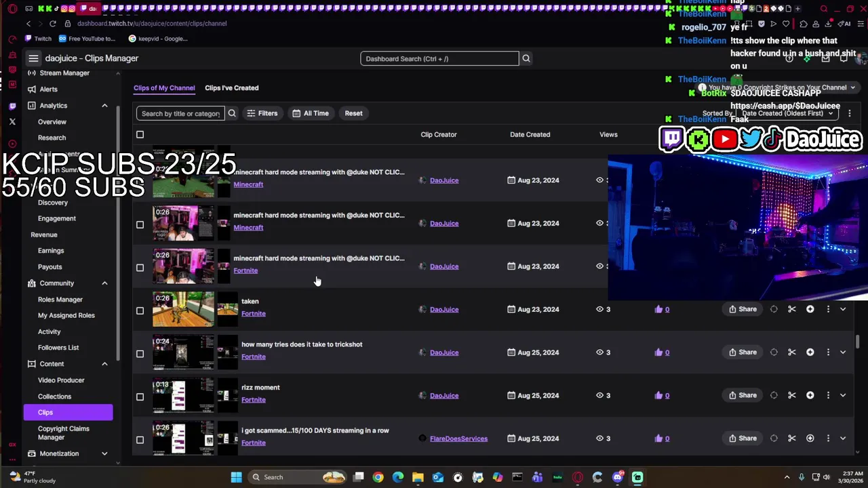Open the hamburger menu beside Clips Manager
This screenshot has height=488, width=868.
pyautogui.click(x=33, y=58)
